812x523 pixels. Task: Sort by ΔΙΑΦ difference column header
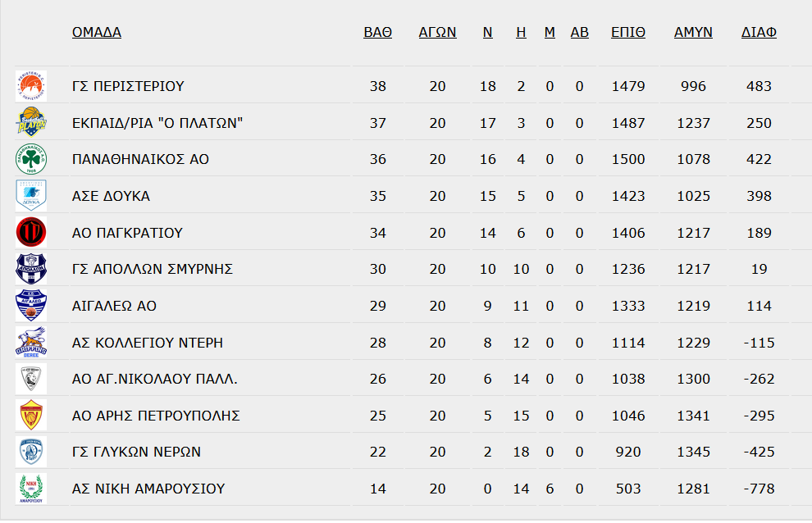[760, 32]
